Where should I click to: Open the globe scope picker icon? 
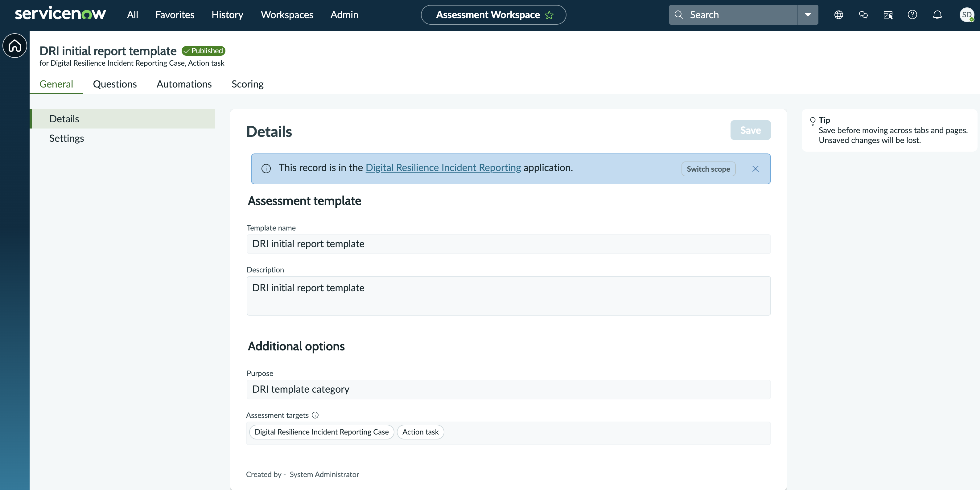pyautogui.click(x=838, y=15)
